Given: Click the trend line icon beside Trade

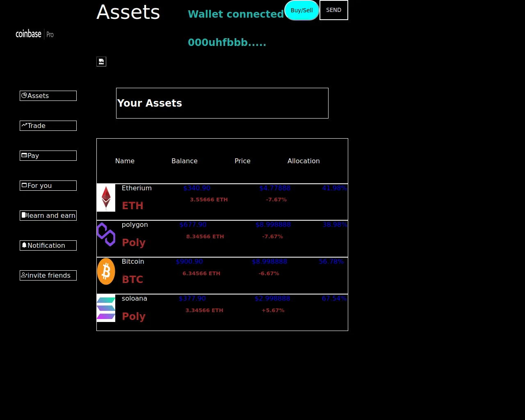Looking at the screenshot, I should 24,125.
